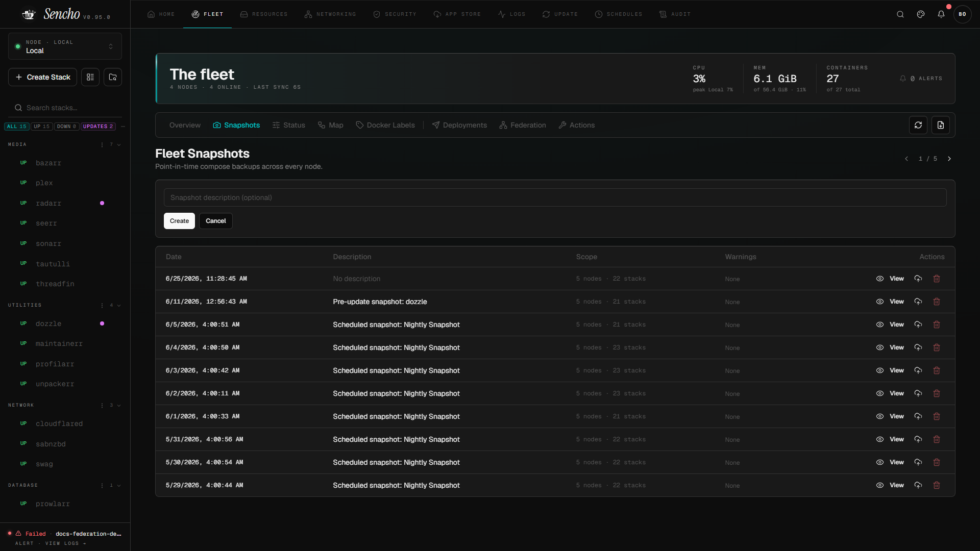Image resolution: width=980 pixels, height=551 pixels.
Task: Open the Networking nav tab
Action: pos(330,14)
